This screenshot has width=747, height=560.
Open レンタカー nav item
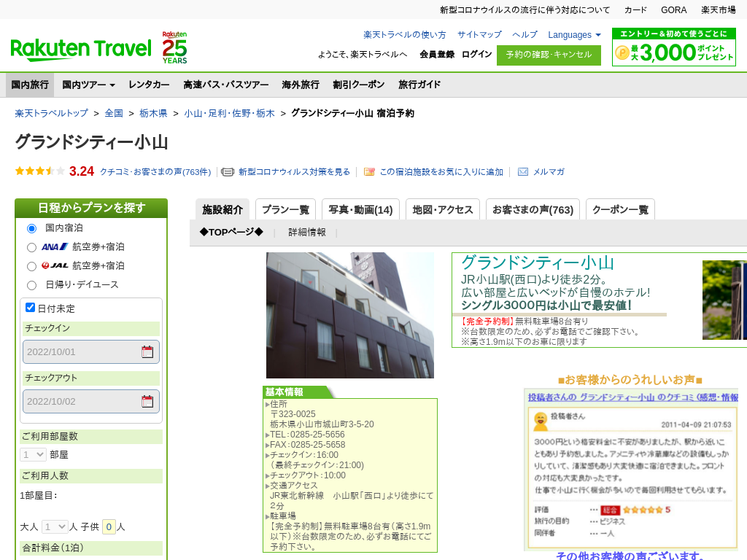coord(149,85)
